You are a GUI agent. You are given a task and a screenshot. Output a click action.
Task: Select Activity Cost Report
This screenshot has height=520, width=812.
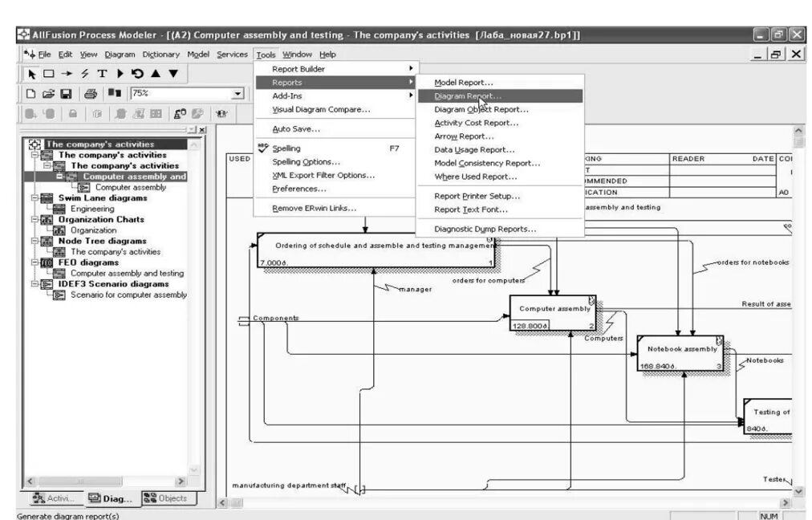coord(500,123)
